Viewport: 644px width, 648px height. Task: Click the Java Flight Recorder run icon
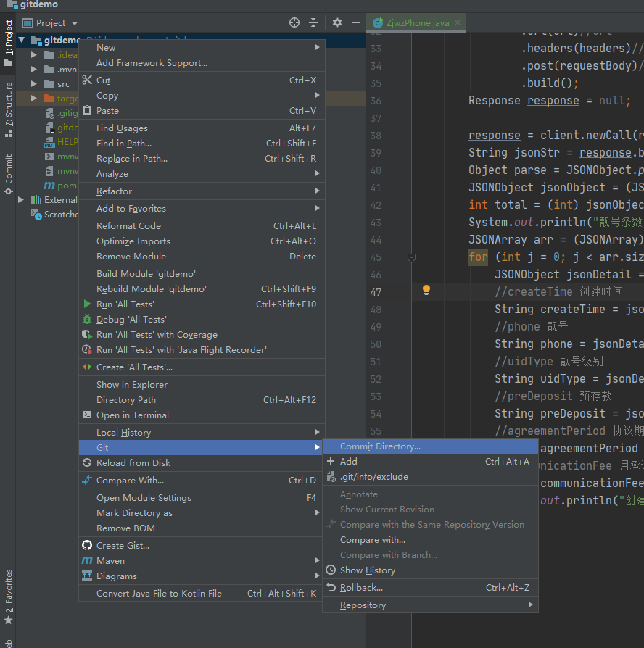(87, 350)
